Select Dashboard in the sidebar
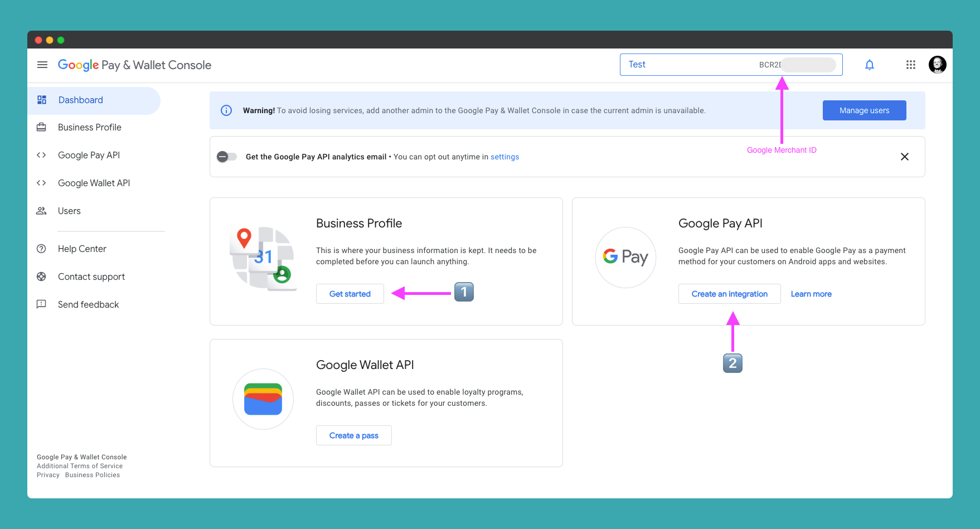This screenshot has height=529, width=980. 81,100
